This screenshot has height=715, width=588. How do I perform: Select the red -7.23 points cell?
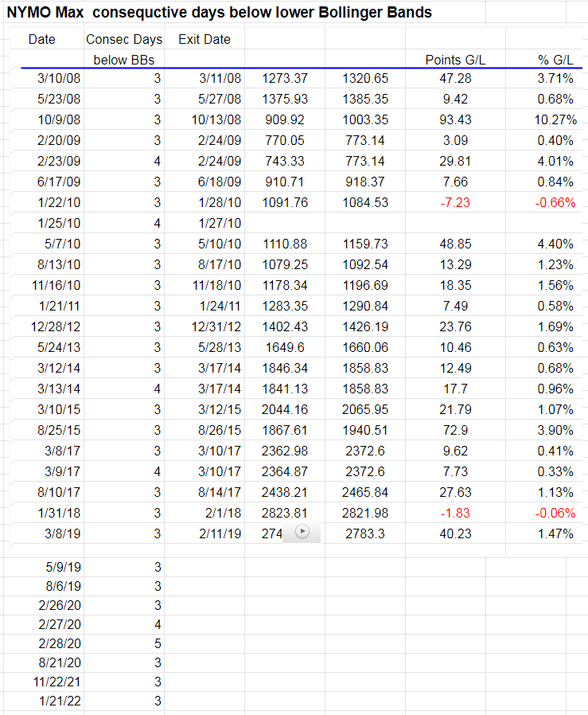(x=454, y=202)
